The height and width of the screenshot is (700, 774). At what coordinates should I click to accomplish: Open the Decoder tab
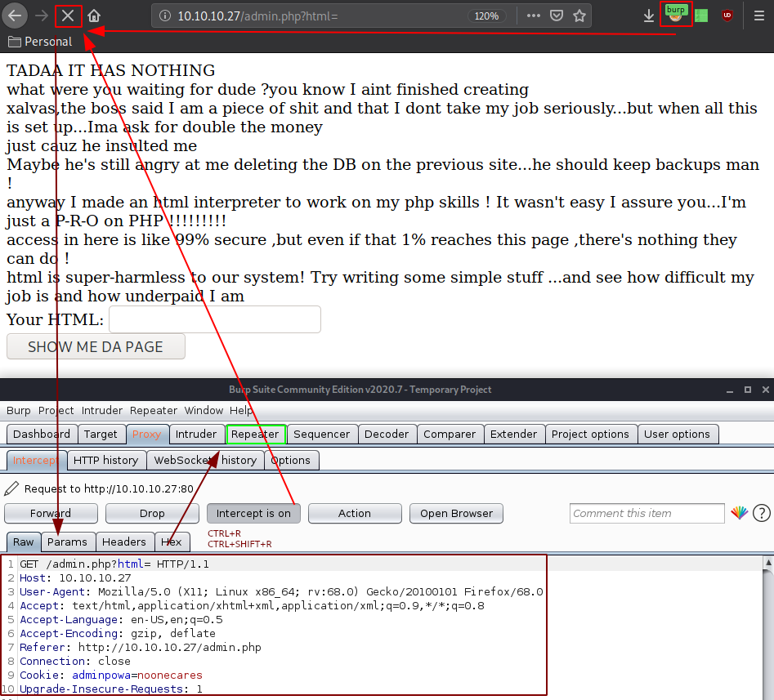(x=387, y=434)
